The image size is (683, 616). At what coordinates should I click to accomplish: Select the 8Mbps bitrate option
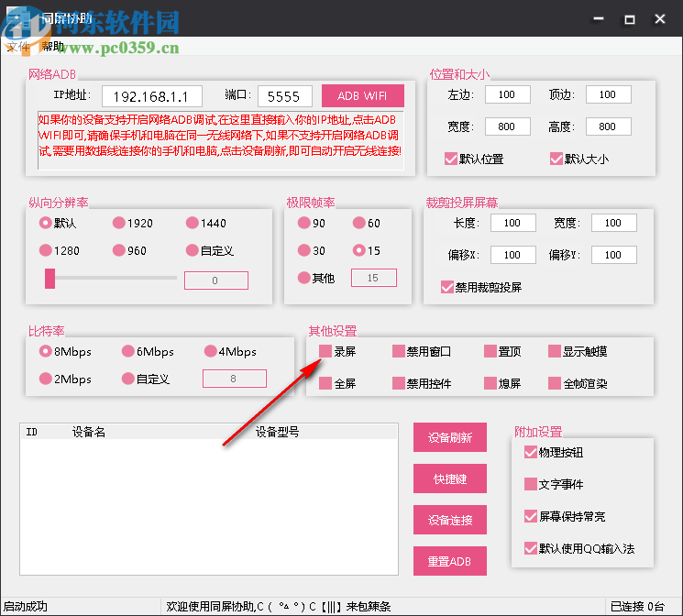(45, 351)
